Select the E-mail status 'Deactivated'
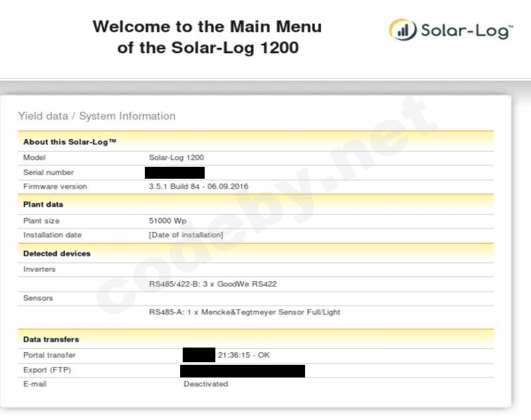This screenshot has height=420, width=531. (x=206, y=384)
